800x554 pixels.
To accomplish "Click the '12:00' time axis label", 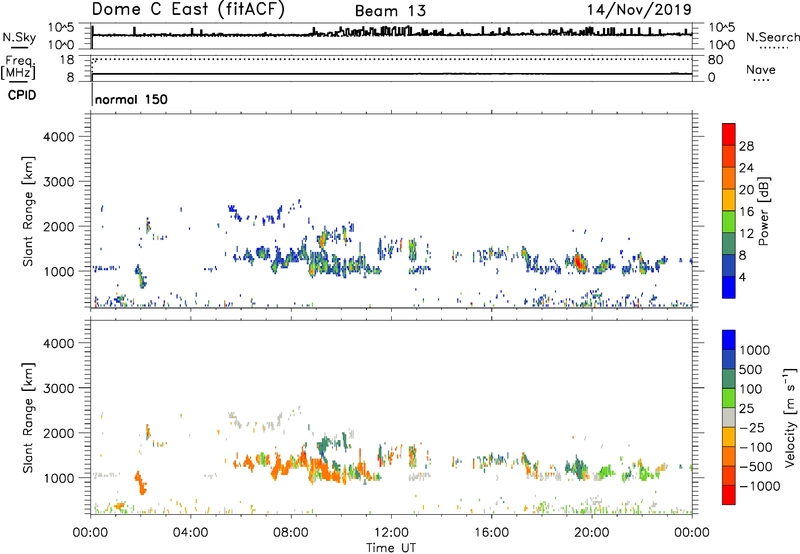I will click(x=391, y=533).
